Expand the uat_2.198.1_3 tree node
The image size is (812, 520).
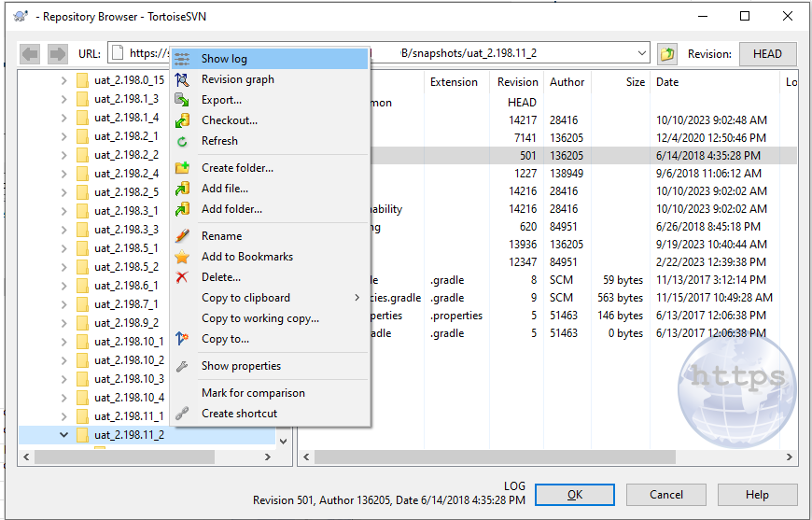tap(63, 99)
